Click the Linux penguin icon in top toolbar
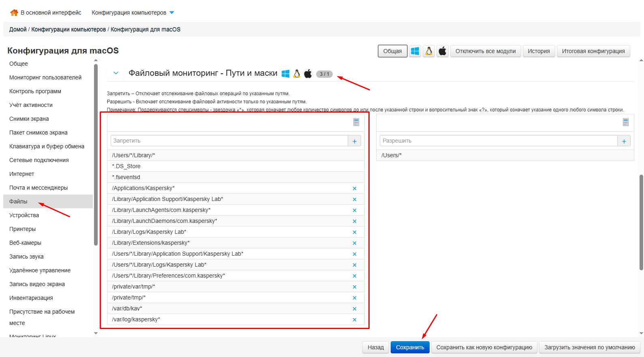The image size is (644, 357). pos(429,51)
